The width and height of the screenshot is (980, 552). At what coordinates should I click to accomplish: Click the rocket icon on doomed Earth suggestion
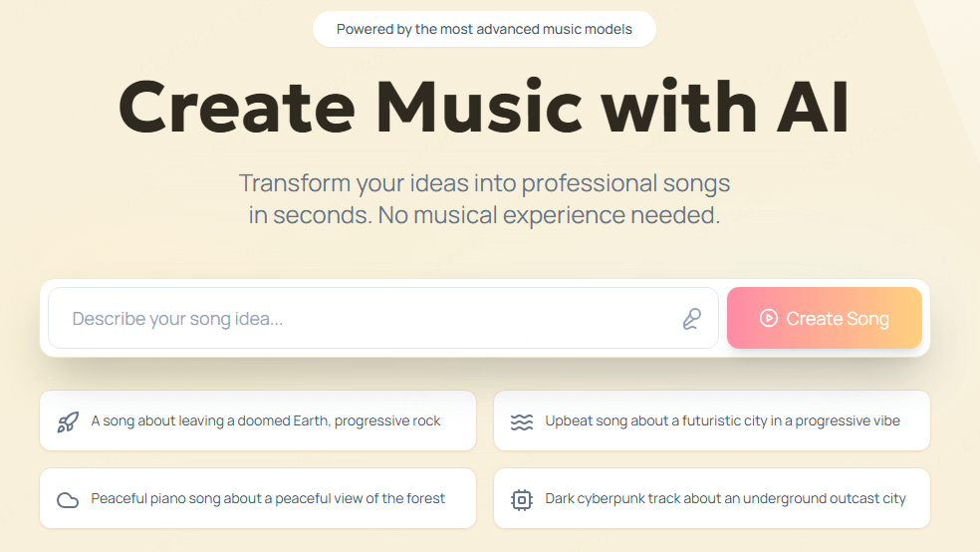[68, 421]
